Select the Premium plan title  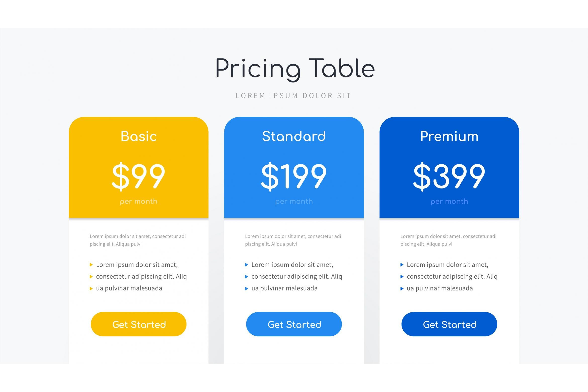point(449,136)
